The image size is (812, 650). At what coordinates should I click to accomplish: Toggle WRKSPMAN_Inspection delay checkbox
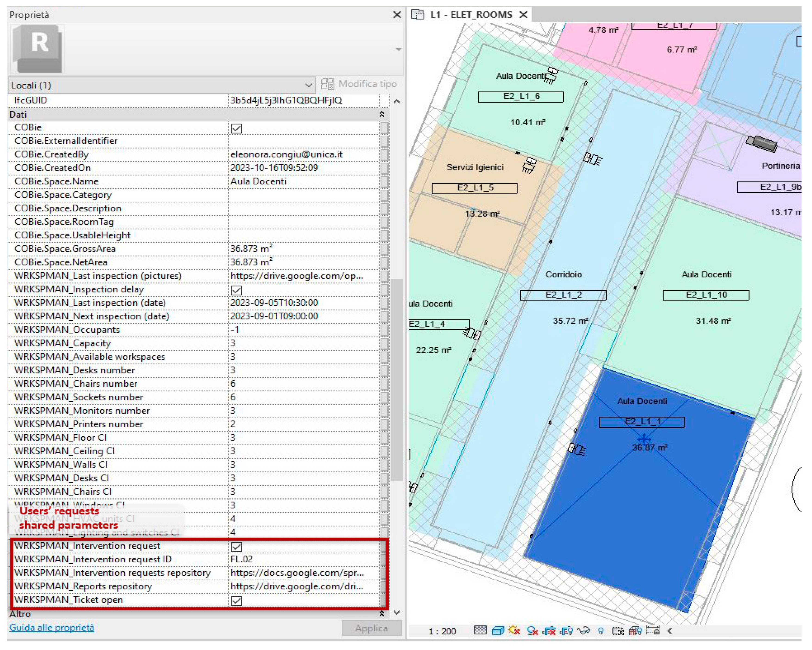click(x=237, y=290)
